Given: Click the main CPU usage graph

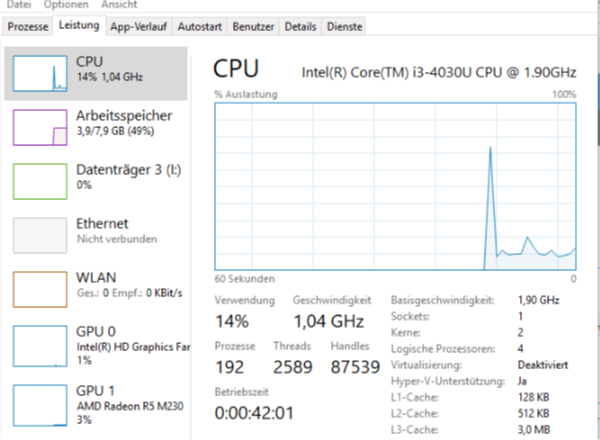Looking at the screenshot, I should (x=395, y=186).
